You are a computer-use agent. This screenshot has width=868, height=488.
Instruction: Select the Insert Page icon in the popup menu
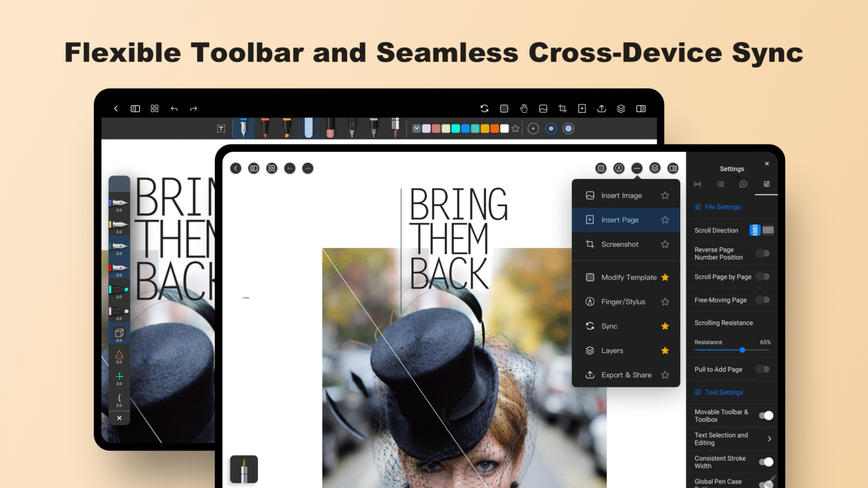[x=590, y=220]
